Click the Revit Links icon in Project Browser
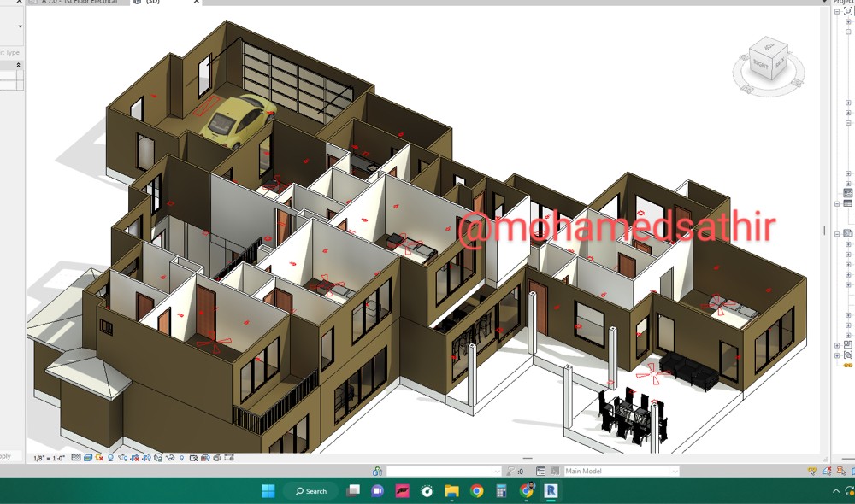Screen dimensions: 855x504 click(848, 365)
